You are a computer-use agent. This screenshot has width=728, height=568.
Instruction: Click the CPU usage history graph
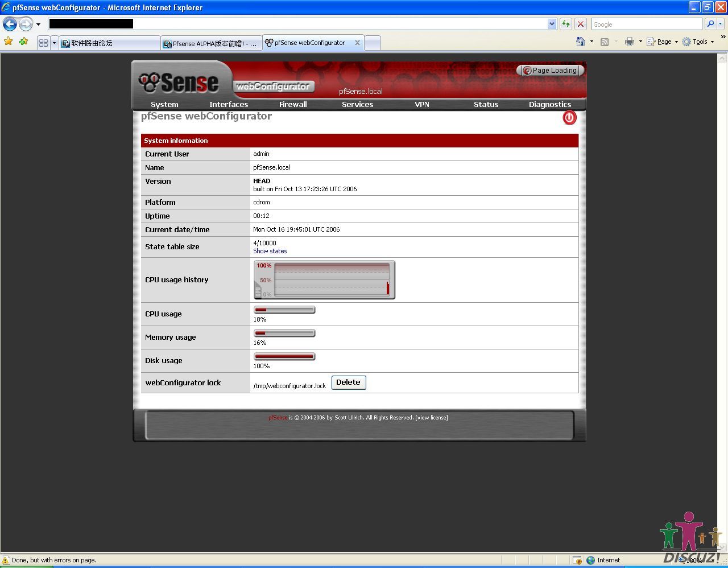(x=324, y=279)
